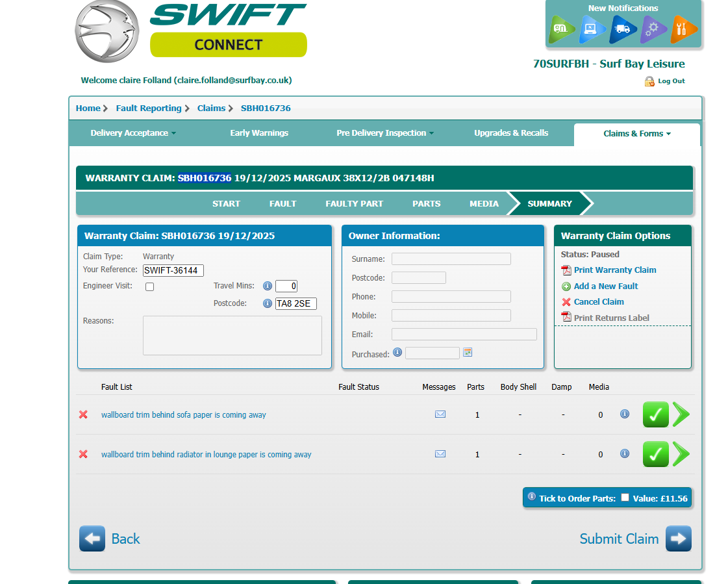The height and width of the screenshot is (584, 728).
Task: Go to the FAULTY PART claim step
Action: [x=354, y=203]
